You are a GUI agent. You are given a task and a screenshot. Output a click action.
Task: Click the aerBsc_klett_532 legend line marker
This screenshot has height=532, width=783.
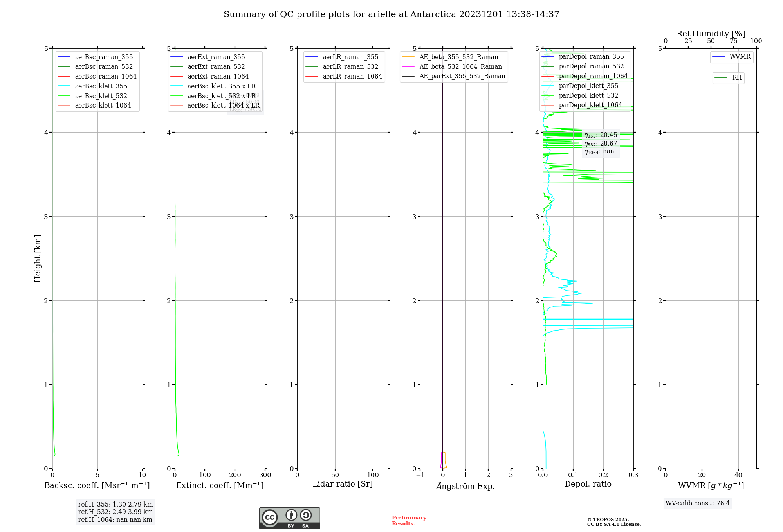64,96
